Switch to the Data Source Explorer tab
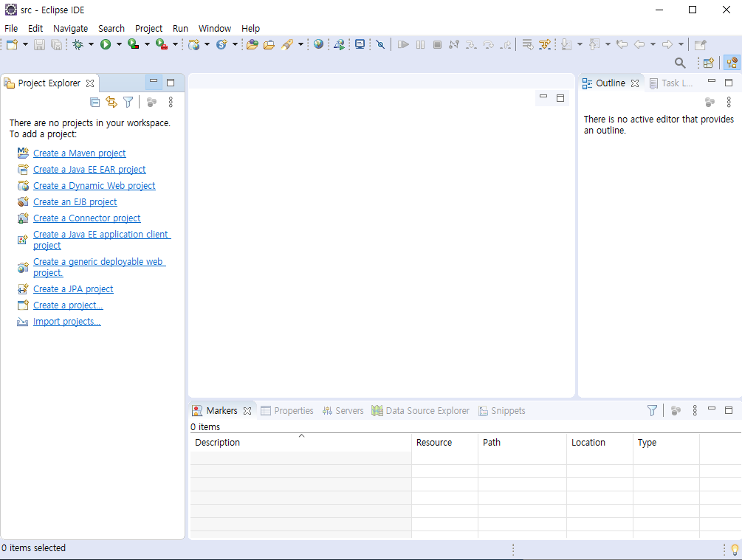The height and width of the screenshot is (560, 742). pyautogui.click(x=420, y=410)
